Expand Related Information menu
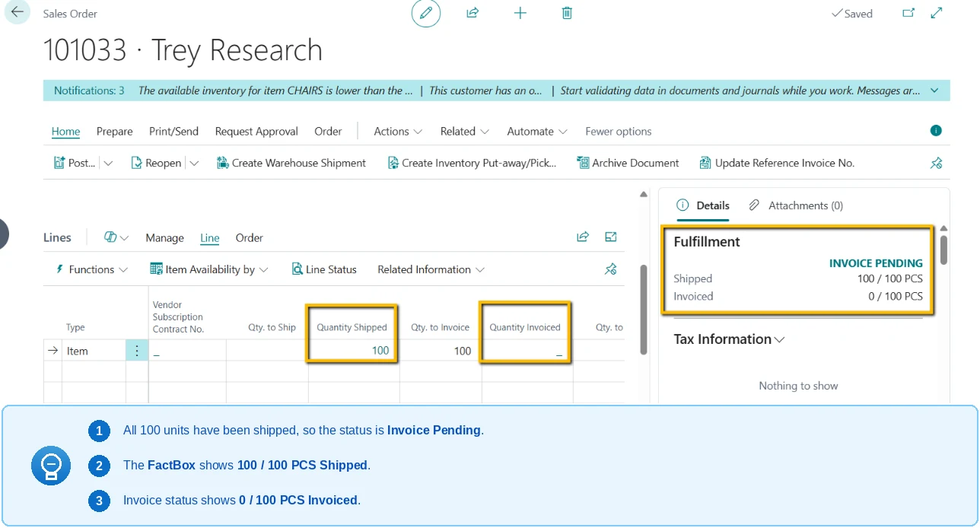Image resolution: width=980 pixels, height=528 pixels. pyautogui.click(x=431, y=269)
